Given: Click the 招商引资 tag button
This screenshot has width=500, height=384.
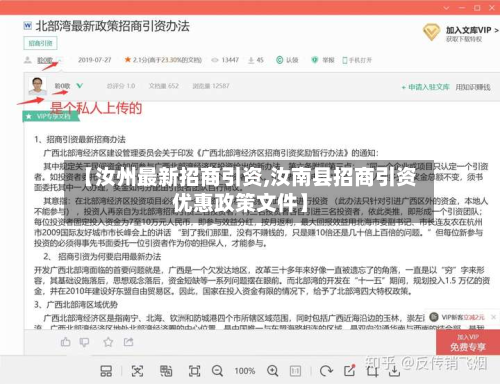Looking at the screenshot, I should (40, 43).
